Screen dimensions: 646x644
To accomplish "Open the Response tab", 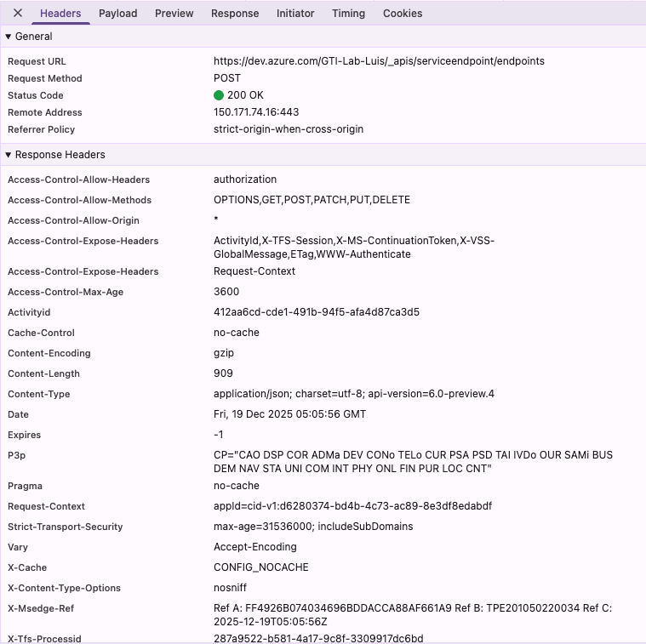I will point(235,13).
